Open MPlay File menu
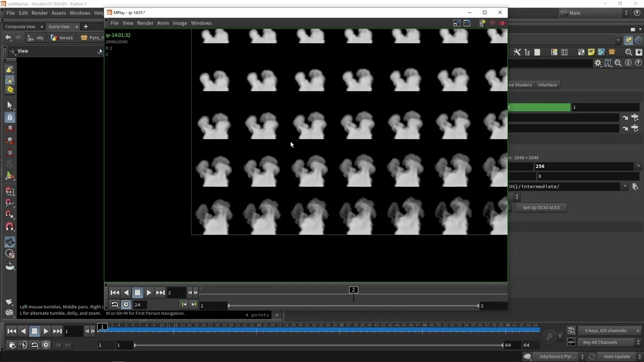This screenshot has height=362, width=644. point(115,23)
